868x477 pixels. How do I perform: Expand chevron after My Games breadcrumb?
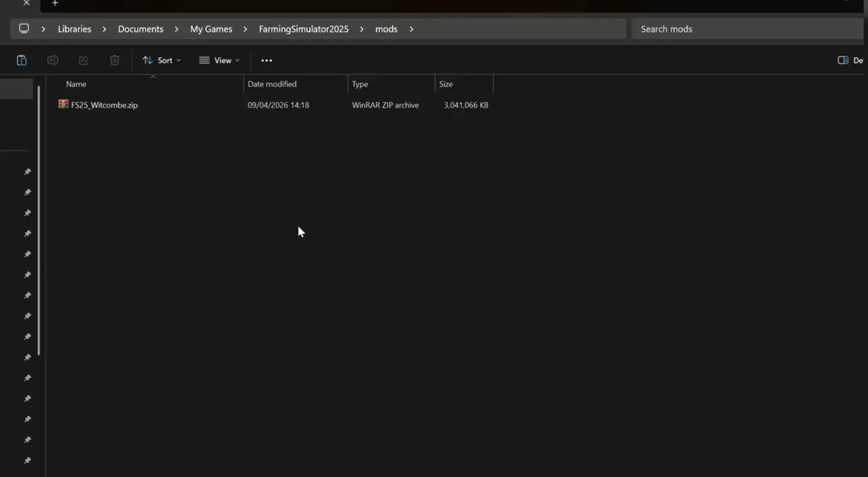(x=245, y=29)
